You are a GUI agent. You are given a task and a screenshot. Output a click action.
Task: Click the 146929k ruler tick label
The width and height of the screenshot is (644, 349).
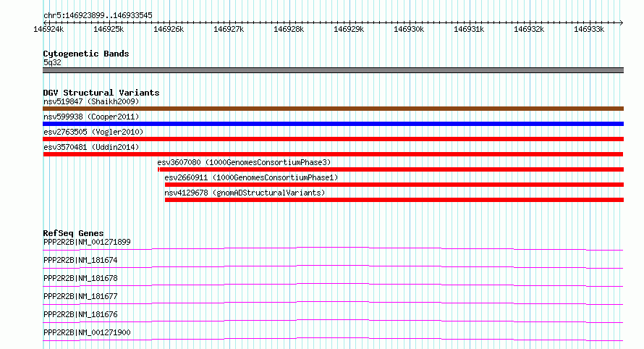(x=349, y=29)
